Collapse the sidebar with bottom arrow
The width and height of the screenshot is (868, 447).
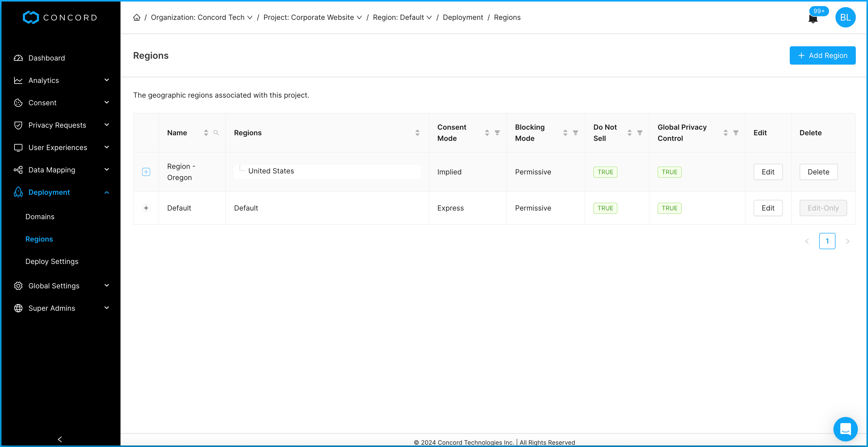click(x=60, y=439)
